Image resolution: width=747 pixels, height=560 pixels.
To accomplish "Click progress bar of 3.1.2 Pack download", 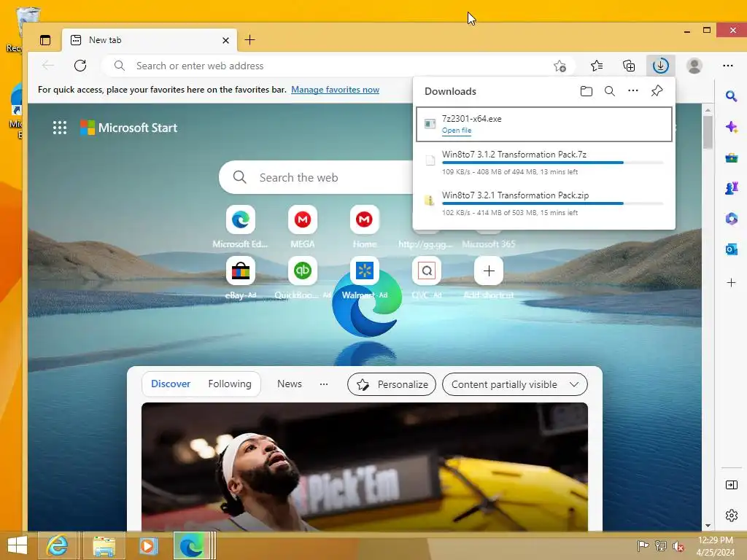I will [x=553, y=163].
